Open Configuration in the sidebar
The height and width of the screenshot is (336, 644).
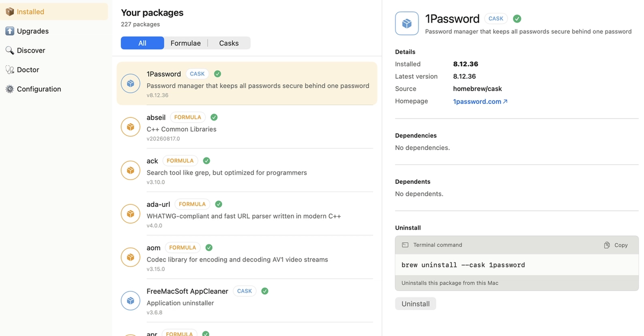click(x=54, y=89)
